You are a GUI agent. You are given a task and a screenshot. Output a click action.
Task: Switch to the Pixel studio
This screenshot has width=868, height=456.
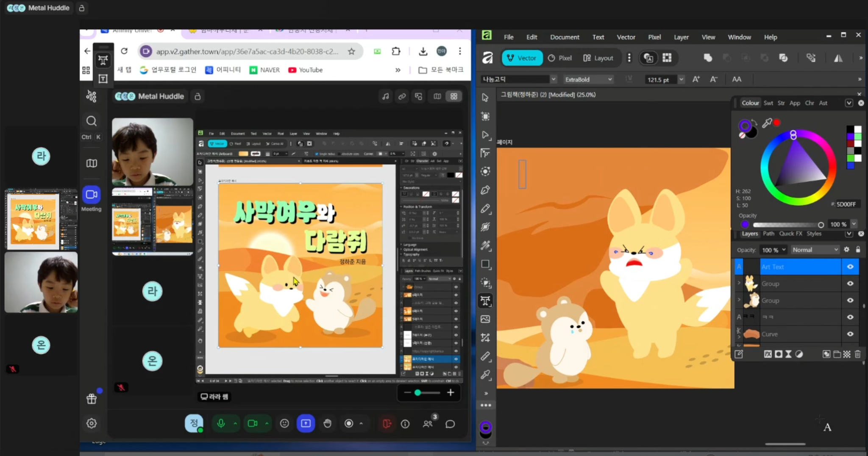click(560, 58)
